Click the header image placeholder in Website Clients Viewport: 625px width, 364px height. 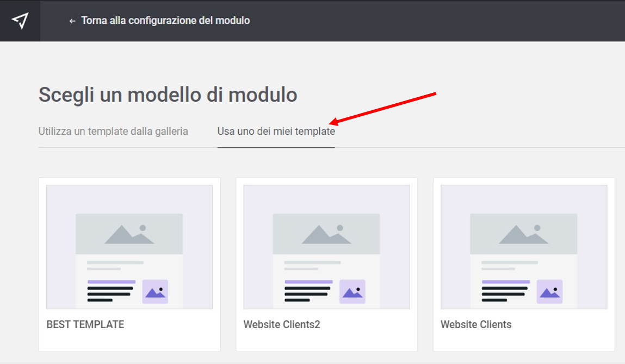[523, 234]
